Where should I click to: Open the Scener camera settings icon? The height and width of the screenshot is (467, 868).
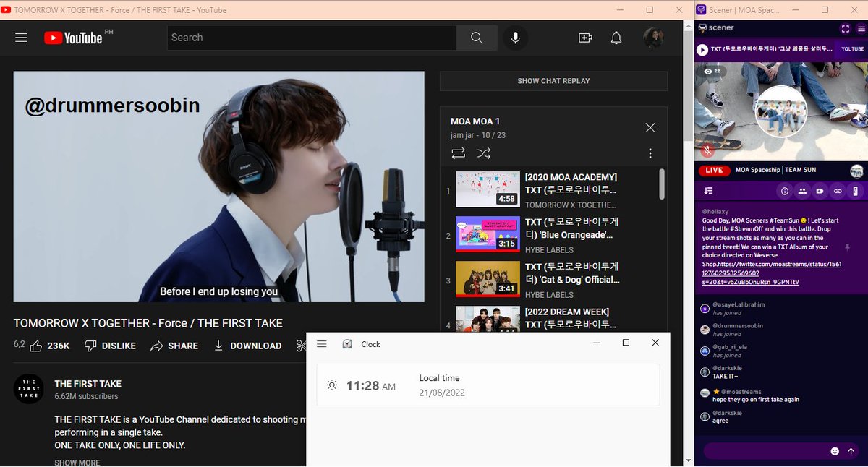pos(820,191)
